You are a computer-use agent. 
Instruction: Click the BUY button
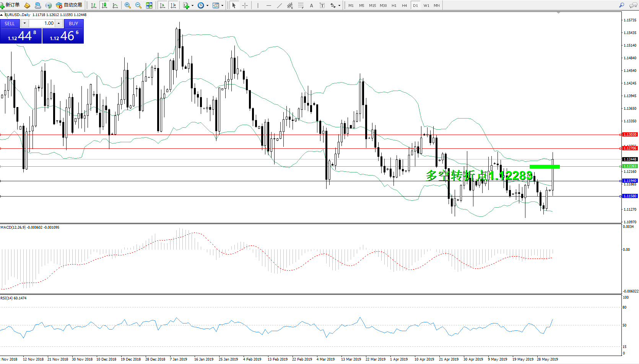(73, 23)
